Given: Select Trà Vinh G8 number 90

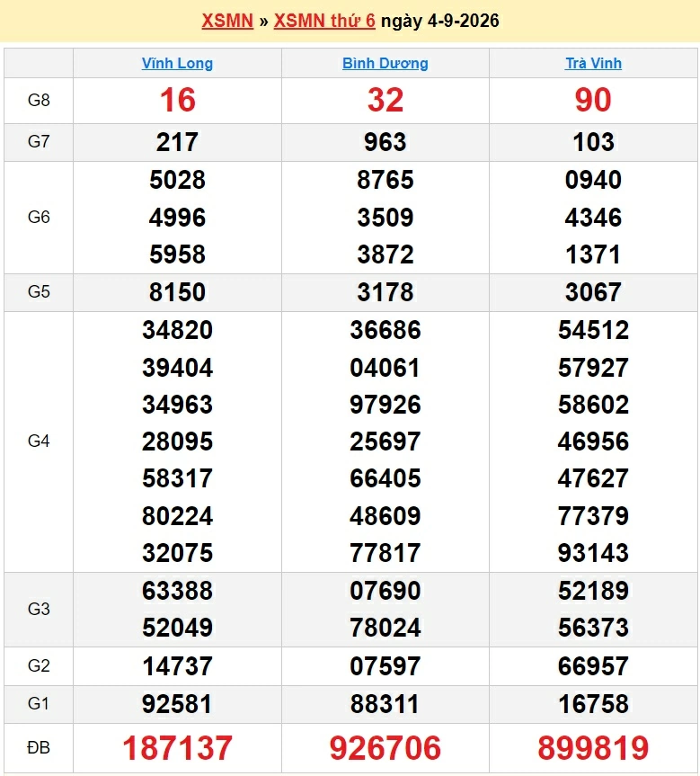Looking at the screenshot, I should click(593, 100).
